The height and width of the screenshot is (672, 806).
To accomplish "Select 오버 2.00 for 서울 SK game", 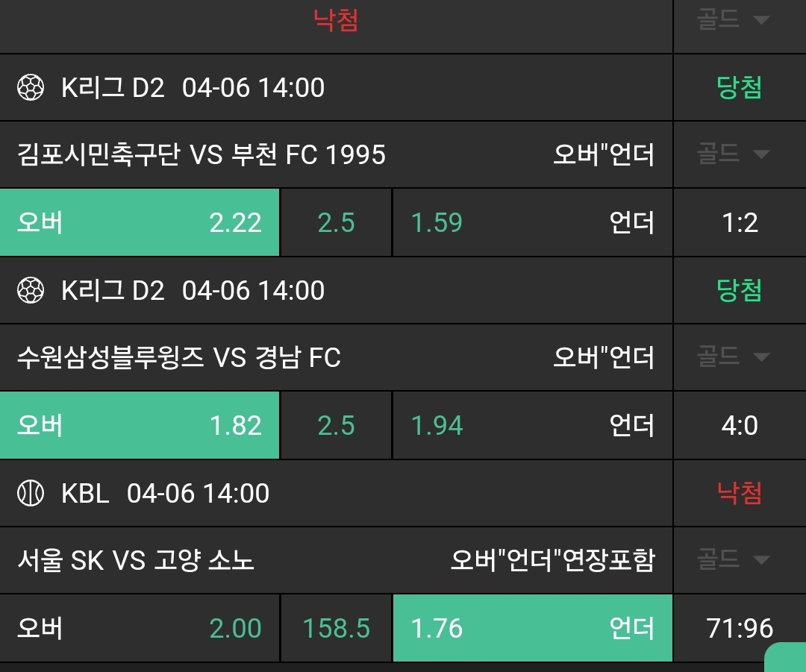I will pyautogui.click(x=140, y=628).
